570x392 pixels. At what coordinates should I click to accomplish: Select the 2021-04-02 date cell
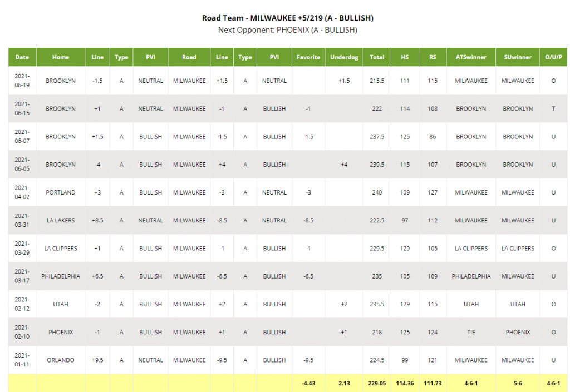[22, 192]
